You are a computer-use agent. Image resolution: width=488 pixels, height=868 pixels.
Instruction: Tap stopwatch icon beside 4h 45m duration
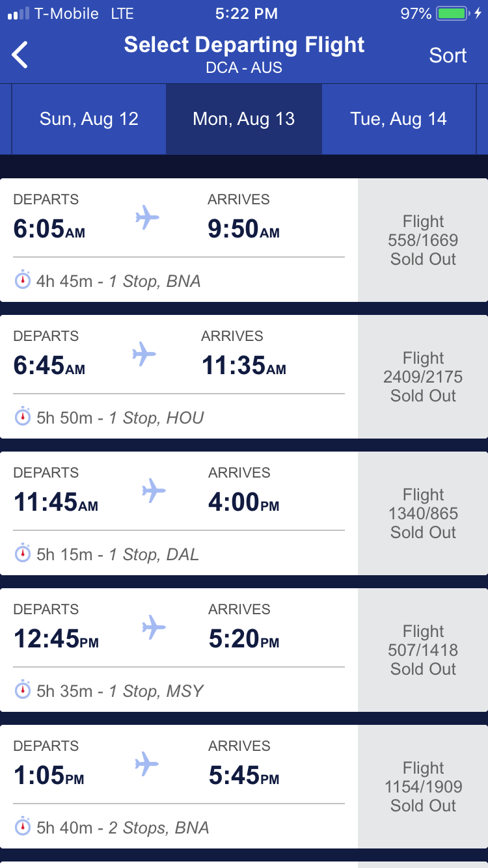(x=23, y=280)
